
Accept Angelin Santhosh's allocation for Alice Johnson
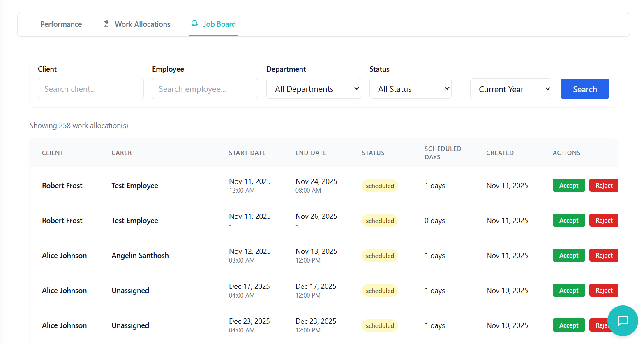tap(568, 256)
